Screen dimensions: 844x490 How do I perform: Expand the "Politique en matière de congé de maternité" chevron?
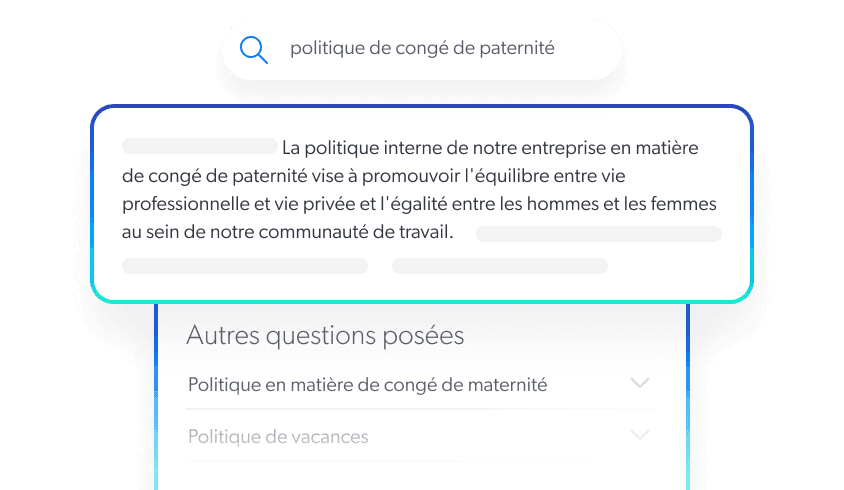click(x=640, y=383)
